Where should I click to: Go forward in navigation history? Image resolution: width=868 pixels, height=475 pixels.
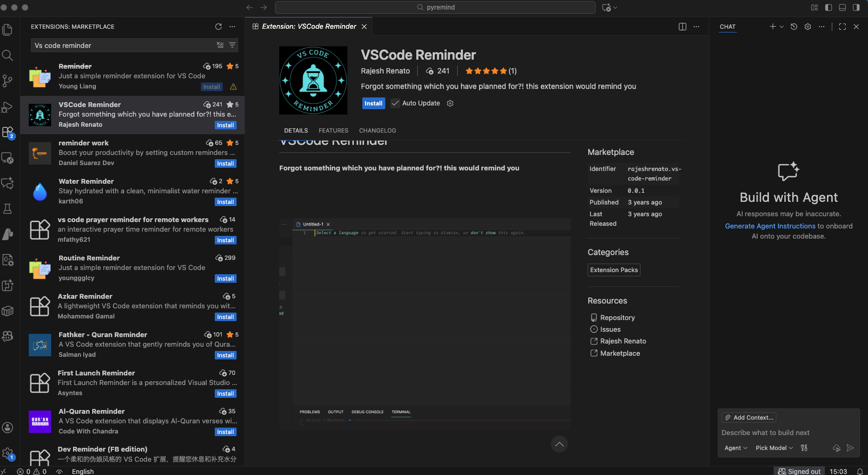263,7
